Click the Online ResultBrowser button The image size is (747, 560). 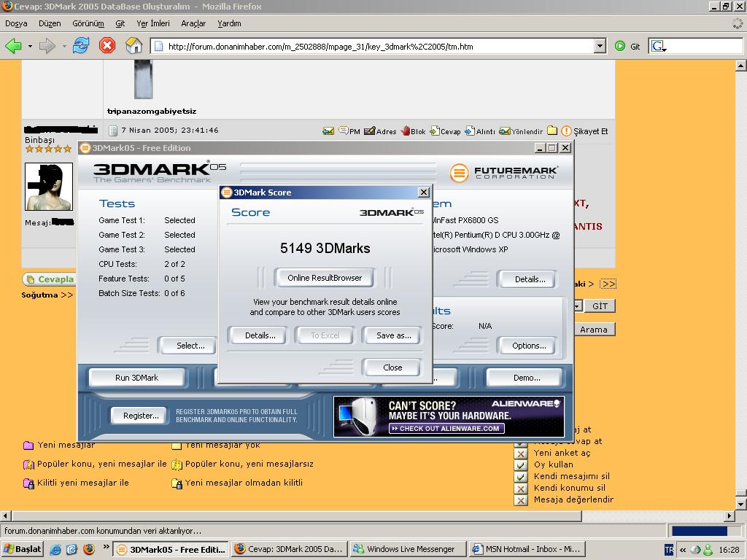[x=325, y=278]
